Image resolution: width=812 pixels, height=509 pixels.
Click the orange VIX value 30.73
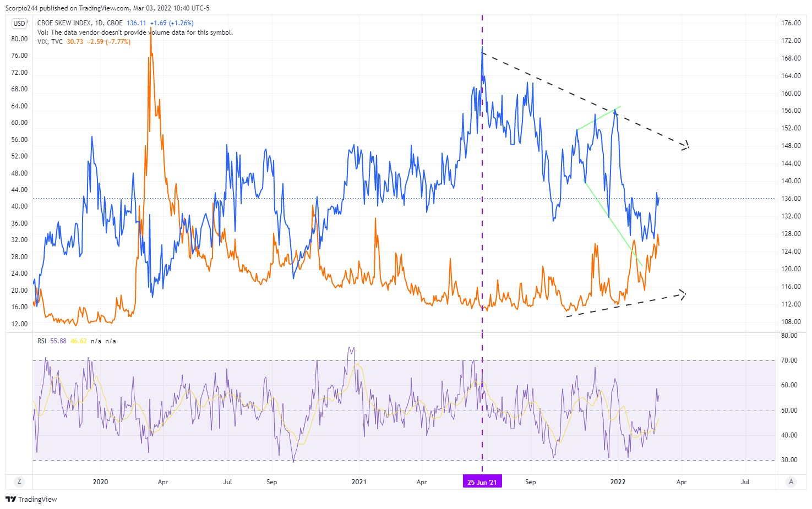75,42
